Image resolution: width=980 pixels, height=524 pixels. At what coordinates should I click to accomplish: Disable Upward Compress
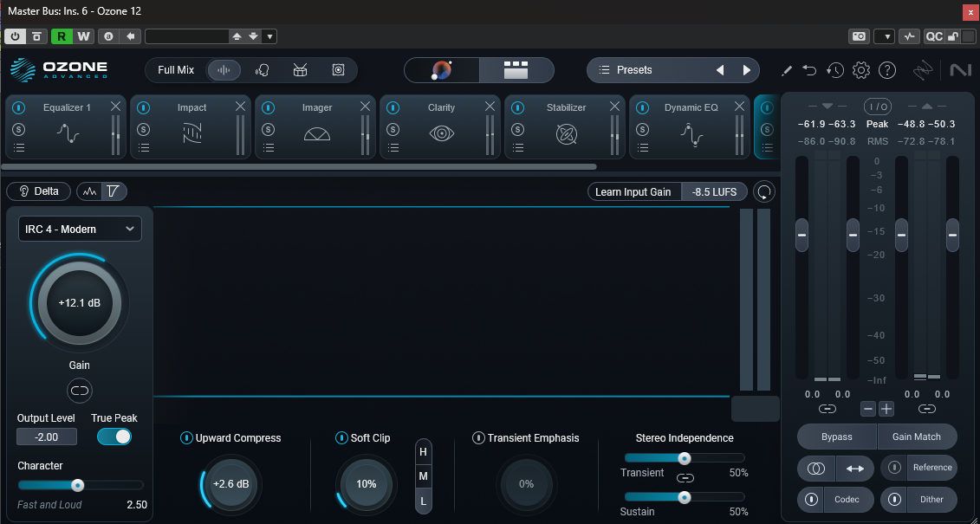pos(186,438)
